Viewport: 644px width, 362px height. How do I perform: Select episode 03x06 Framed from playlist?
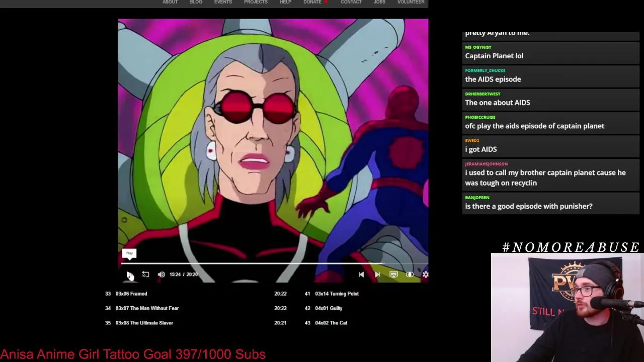(131, 294)
